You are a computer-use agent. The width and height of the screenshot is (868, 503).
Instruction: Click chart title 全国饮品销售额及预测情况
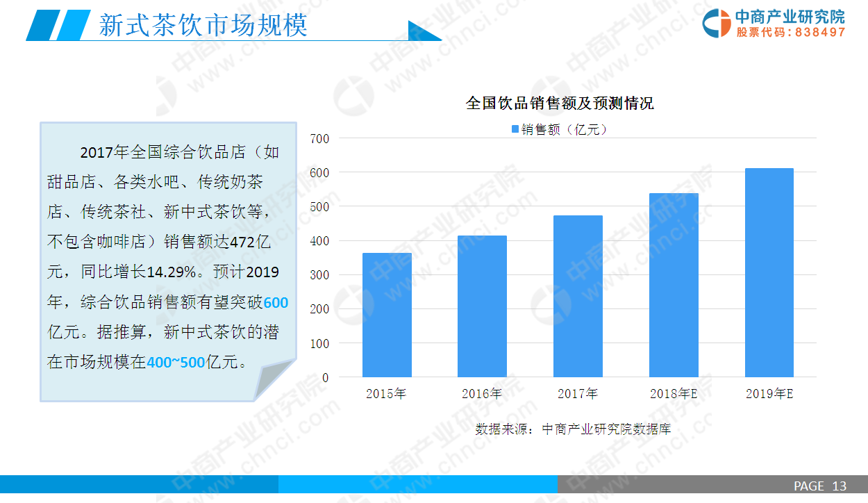pos(560,104)
